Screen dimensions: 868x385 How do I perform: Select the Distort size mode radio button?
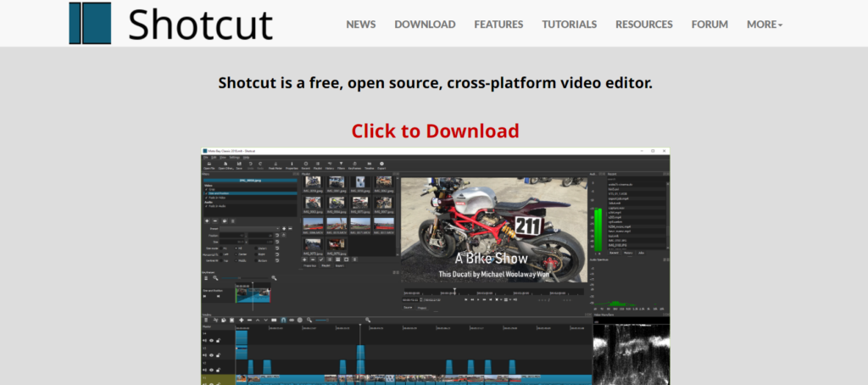[x=256, y=248]
